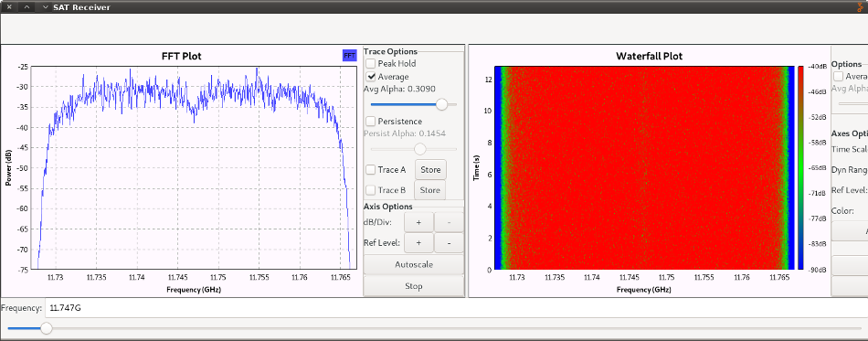
Task: Click the blue FFT legend swatch
Action: [350, 56]
